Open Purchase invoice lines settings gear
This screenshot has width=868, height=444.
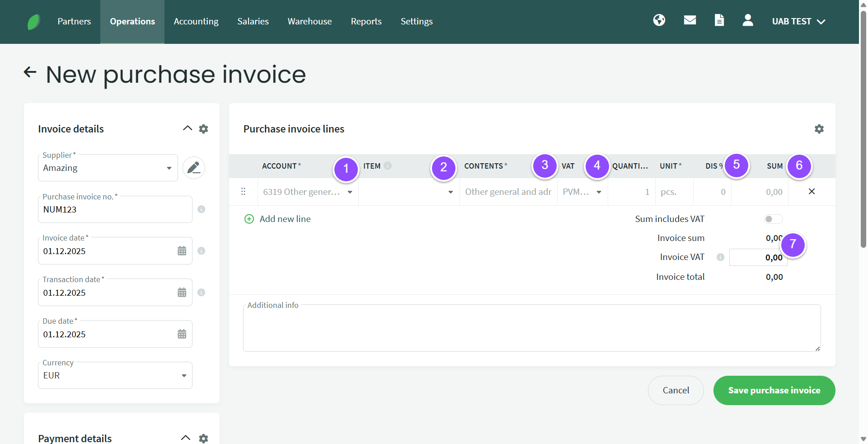819,129
